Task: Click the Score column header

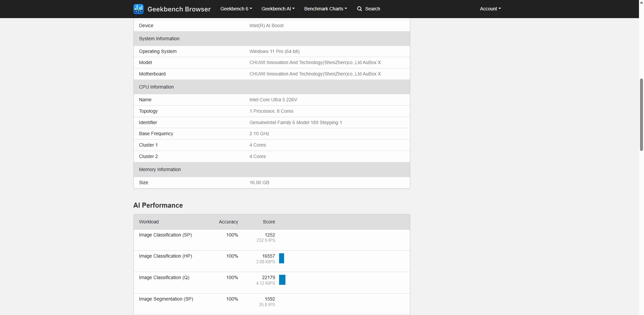Action: [269, 222]
